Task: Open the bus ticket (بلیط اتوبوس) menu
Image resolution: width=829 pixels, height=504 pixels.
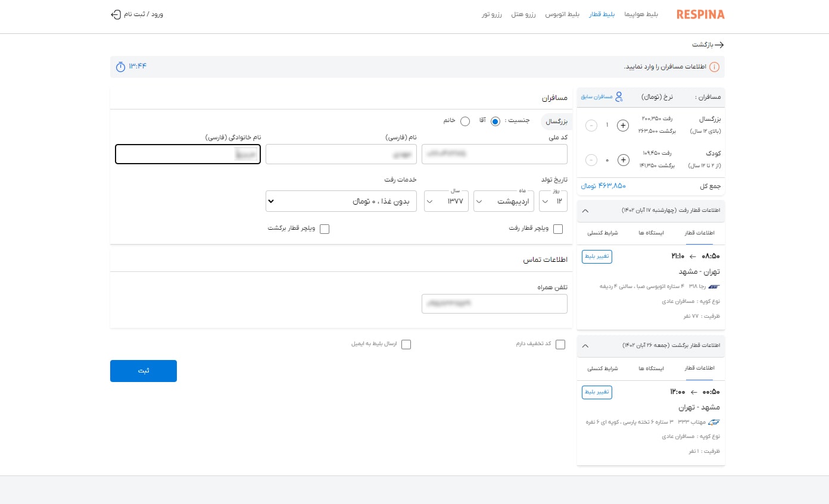Action: point(562,14)
